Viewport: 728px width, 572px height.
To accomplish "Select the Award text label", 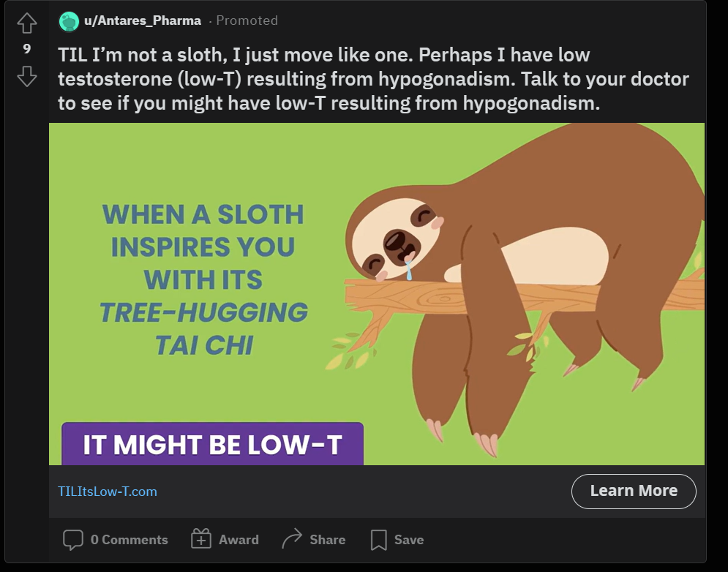I will [x=239, y=540].
